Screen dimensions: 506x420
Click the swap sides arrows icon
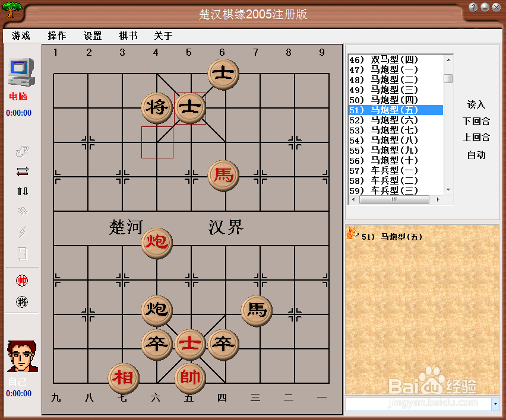point(22,171)
